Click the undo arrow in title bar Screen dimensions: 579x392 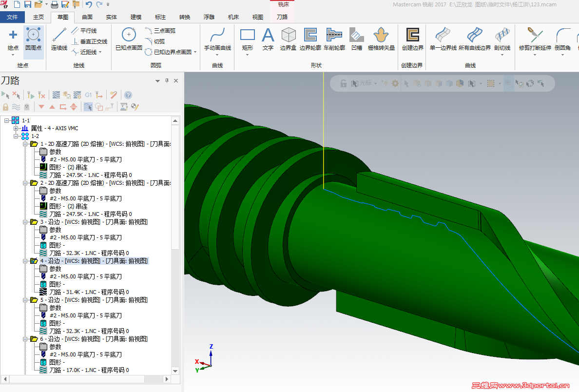click(89, 4)
